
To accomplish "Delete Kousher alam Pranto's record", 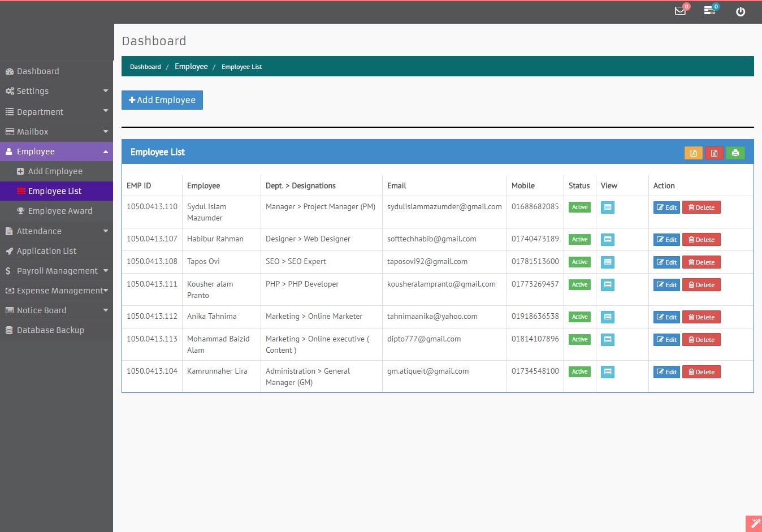I will pos(702,285).
